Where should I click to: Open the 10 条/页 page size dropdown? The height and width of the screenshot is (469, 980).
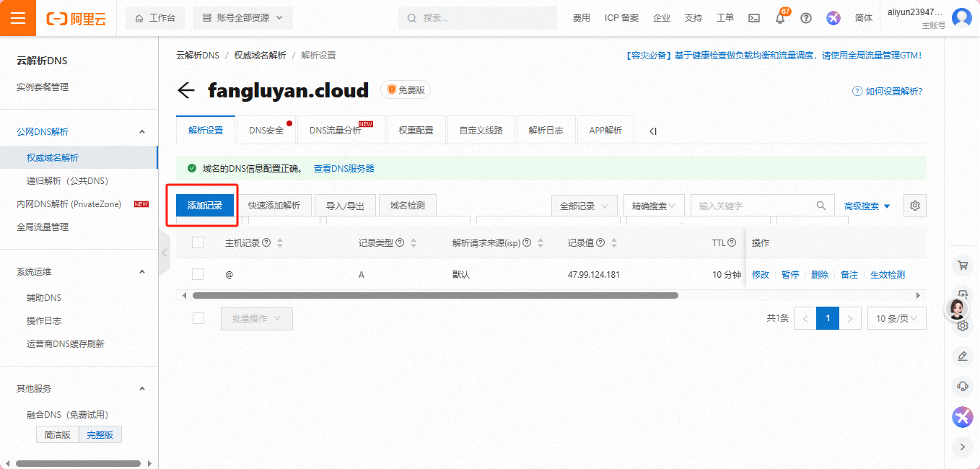(897, 318)
